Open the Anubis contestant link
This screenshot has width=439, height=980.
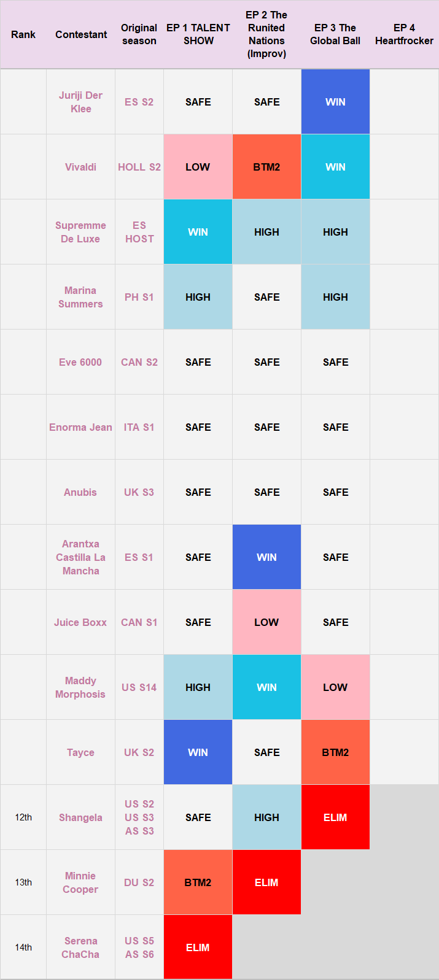pos(80,492)
